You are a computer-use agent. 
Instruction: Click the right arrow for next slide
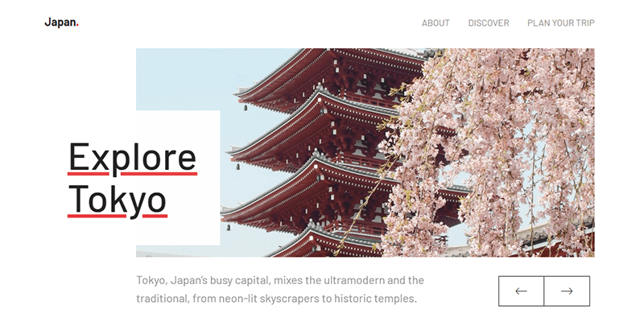(x=567, y=291)
